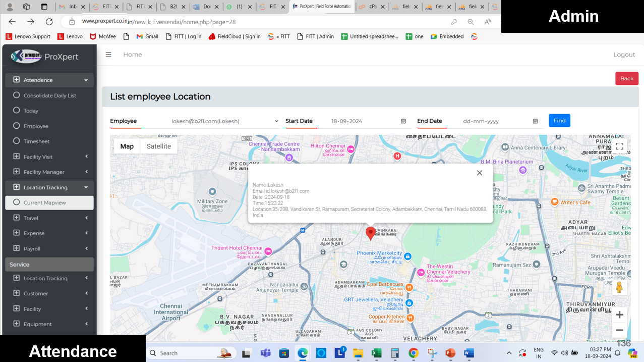Toggle the map fullscreen view icon

(x=619, y=146)
